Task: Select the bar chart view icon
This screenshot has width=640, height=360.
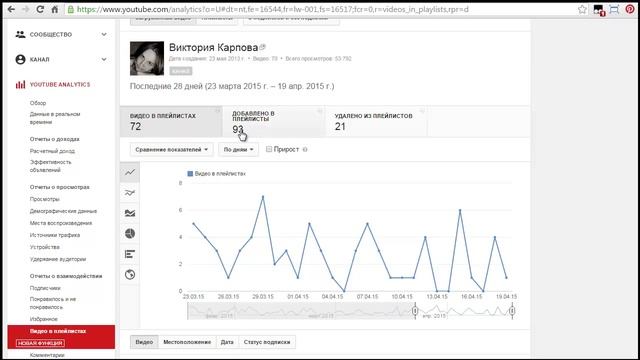Action: pos(130,254)
